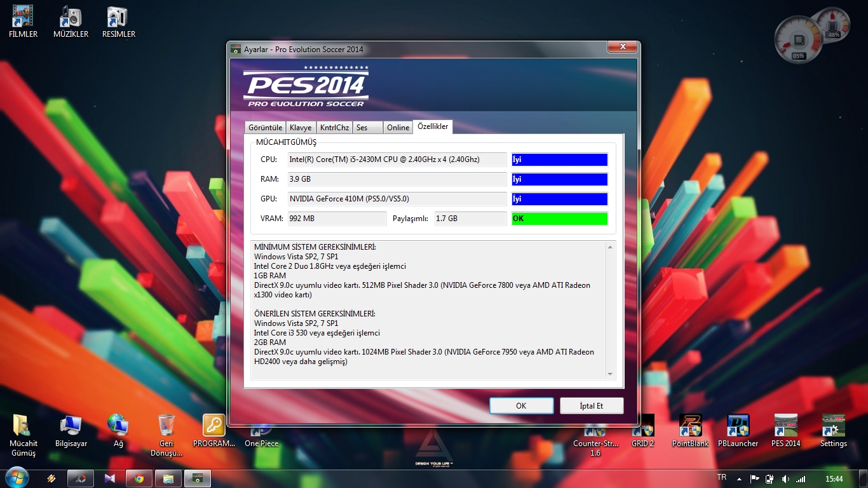This screenshot has width=868, height=488.
Task: Switch to the Klavye tab
Action: point(301,127)
